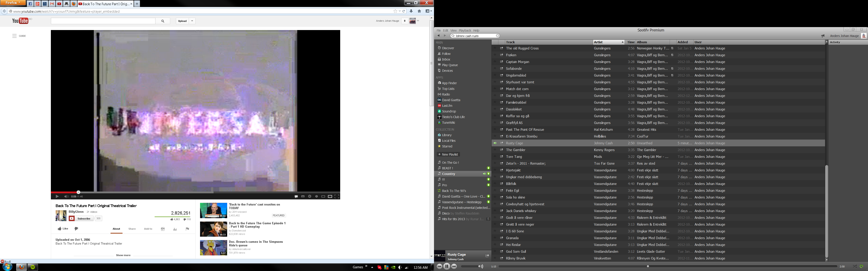Create a New Playlist in Spotify
868x271 pixels.
click(448, 154)
